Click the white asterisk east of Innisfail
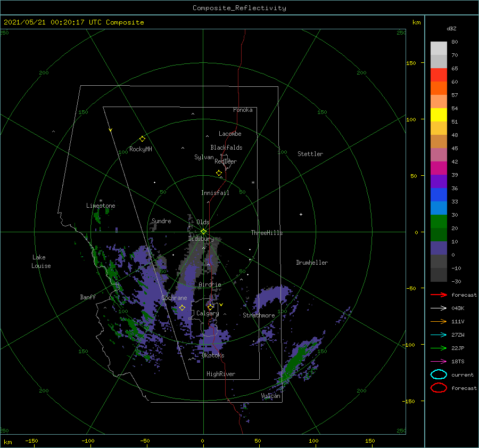 [253, 183]
